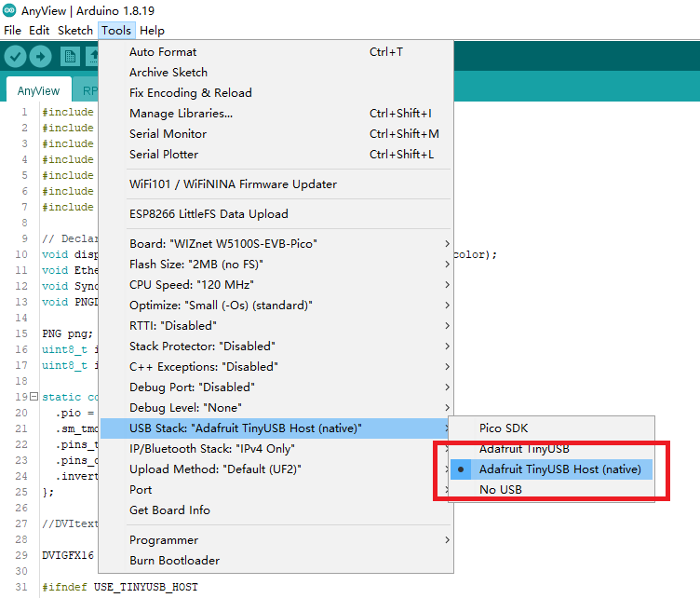
Task: Click the Arduino logo in title bar
Action: tap(9, 10)
